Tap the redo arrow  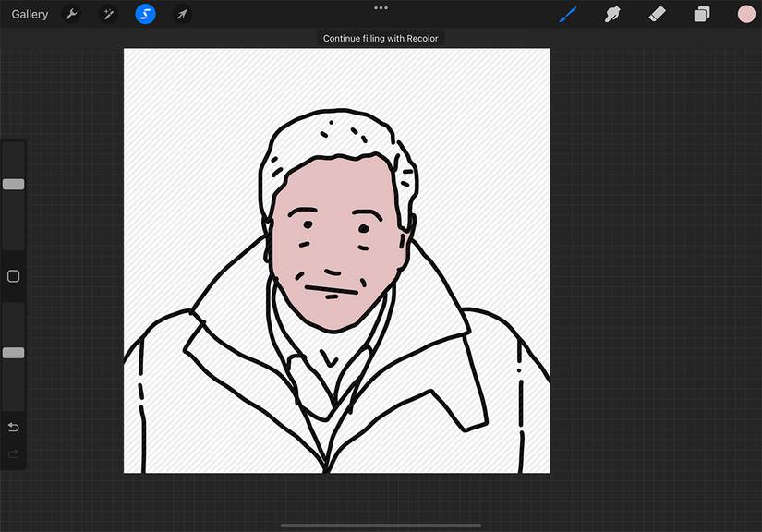coord(13,453)
